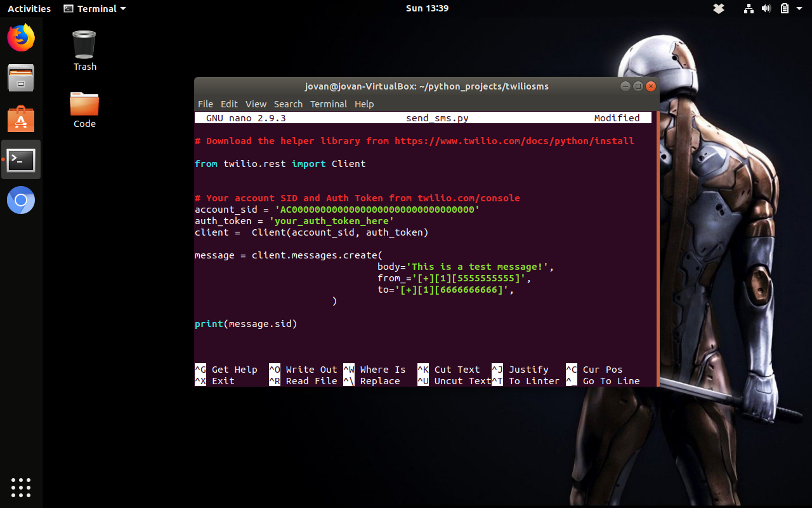The width and height of the screenshot is (812, 508).
Task: Click the '^O Write Out' nano shortcut
Action: click(303, 370)
